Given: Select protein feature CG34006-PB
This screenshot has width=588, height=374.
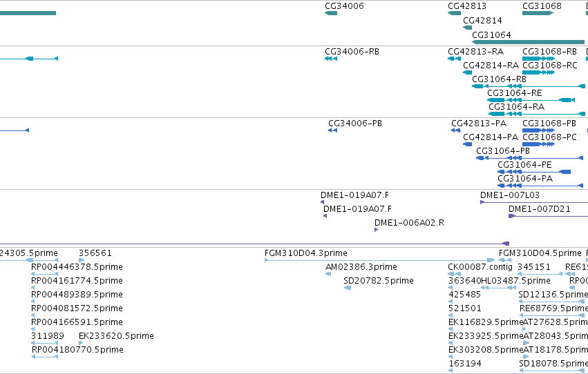Looking at the screenshot, I should point(332,130).
